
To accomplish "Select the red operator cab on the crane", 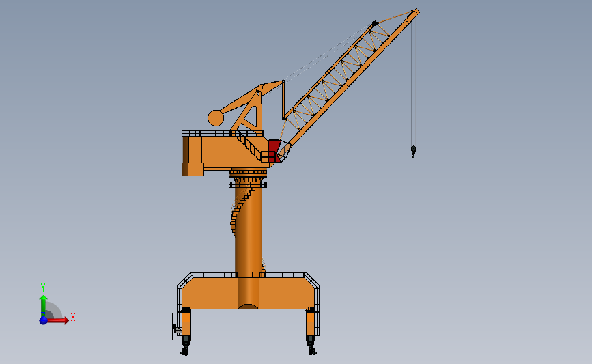I will (x=274, y=150).
